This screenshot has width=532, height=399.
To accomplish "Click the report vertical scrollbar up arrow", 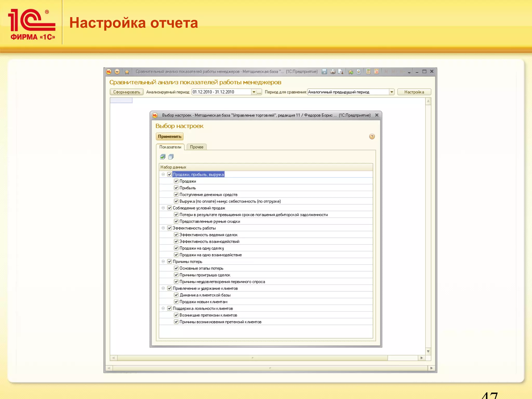I will [x=428, y=101].
